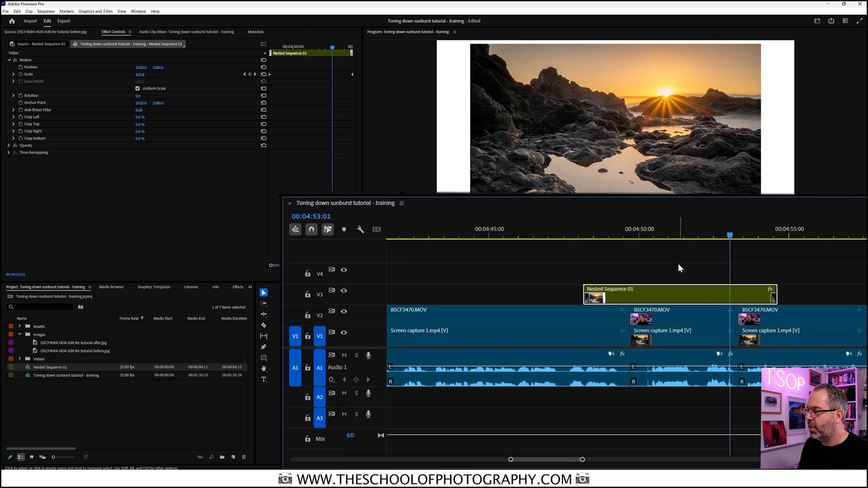Open the timeline display settings wrench
Screen dimensions: 868x488
click(361, 229)
